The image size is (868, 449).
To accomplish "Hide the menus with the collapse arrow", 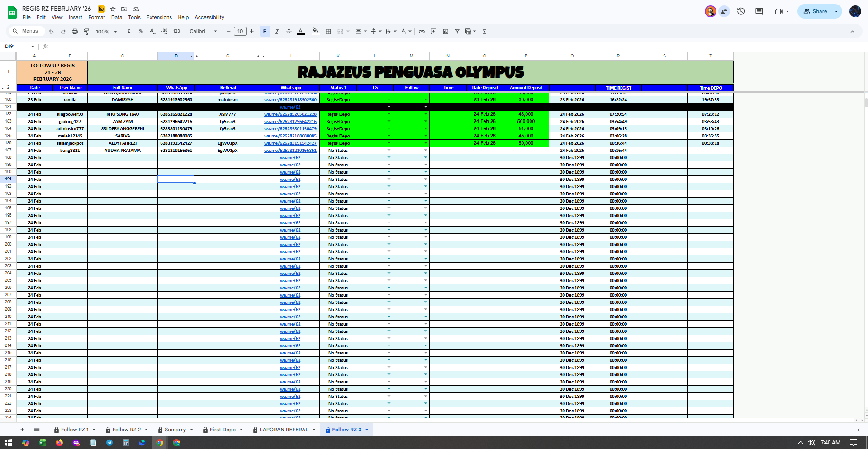I will (852, 32).
